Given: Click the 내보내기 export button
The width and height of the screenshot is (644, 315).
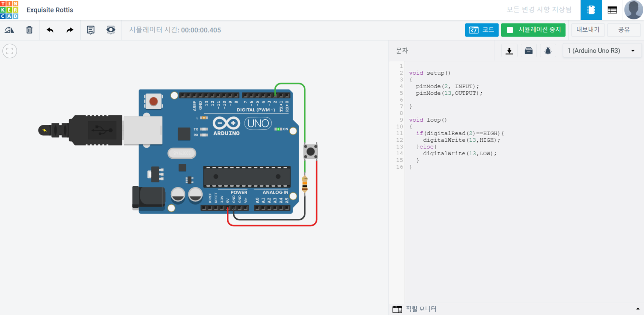Looking at the screenshot, I should pyautogui.click(x=588, y=30).
